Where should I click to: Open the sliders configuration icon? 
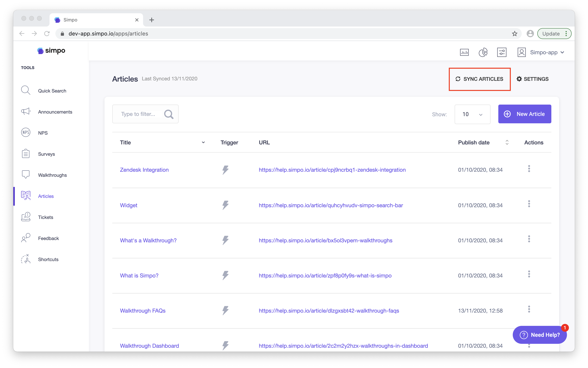[502, 52]
